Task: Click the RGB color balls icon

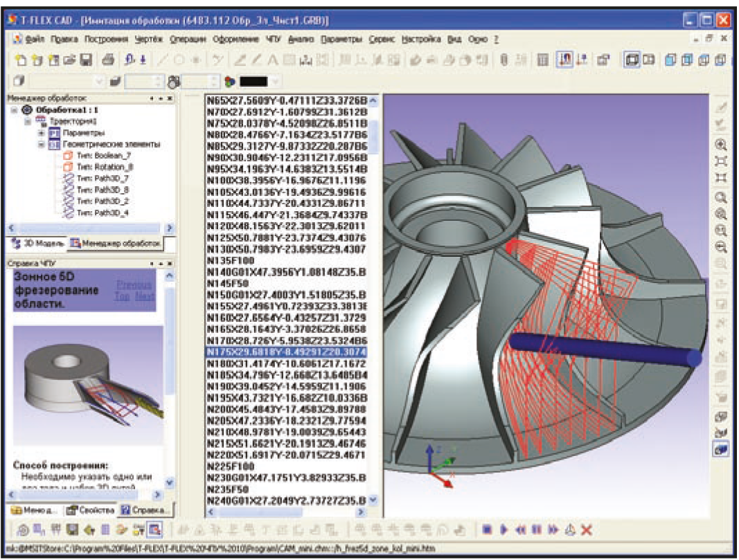Action: point(229,82)
